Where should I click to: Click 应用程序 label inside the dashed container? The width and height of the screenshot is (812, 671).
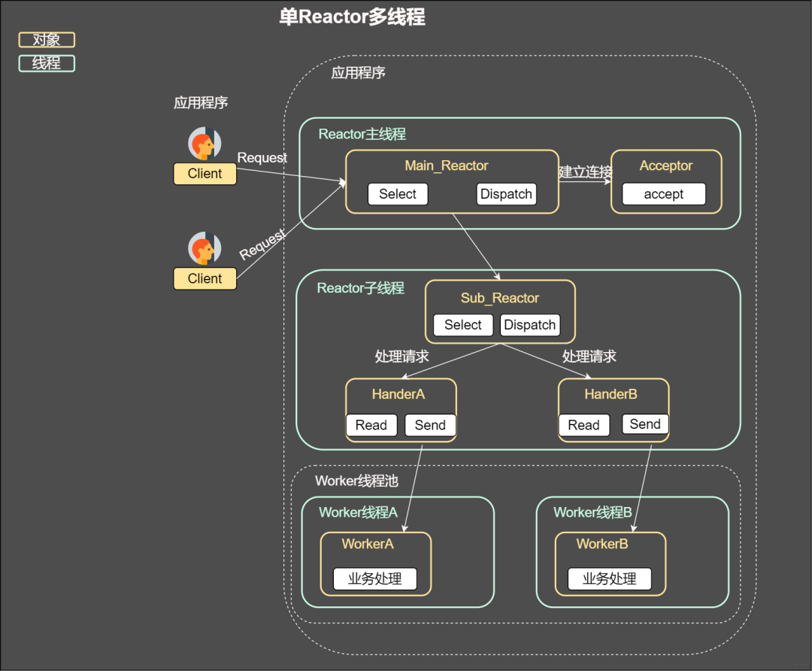359,72
